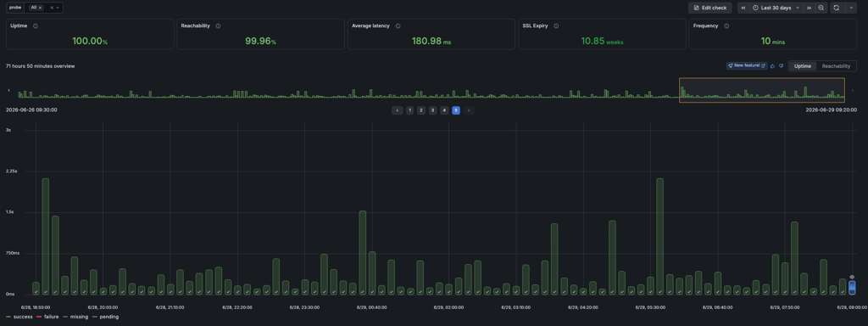Click the 6/28, 22:20:00 axis label
This screenshot has height=326, width=868.
click(x=237, y=306)
